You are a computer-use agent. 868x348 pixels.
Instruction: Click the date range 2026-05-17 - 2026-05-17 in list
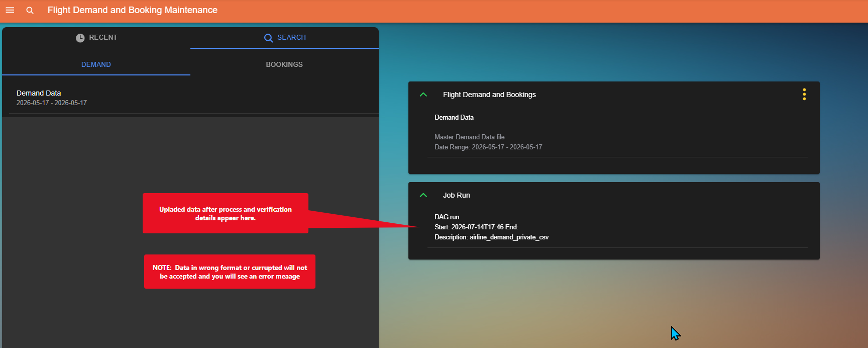pos(52,103)
